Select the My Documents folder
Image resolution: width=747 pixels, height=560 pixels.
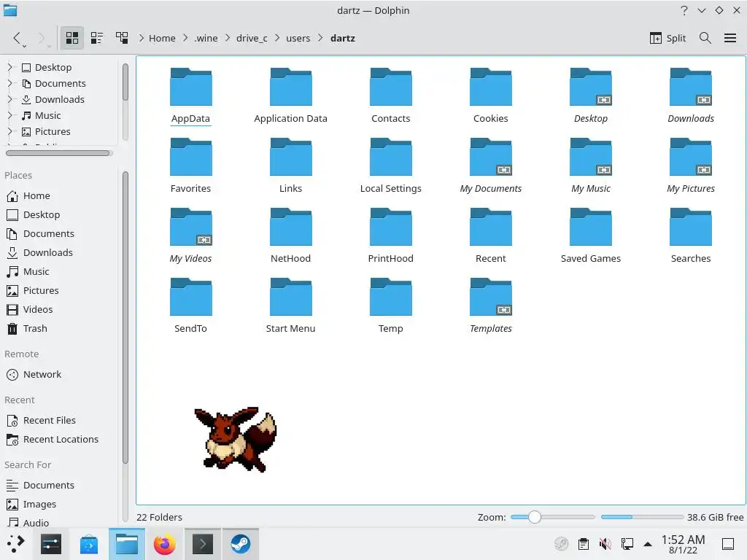(491, 166)
